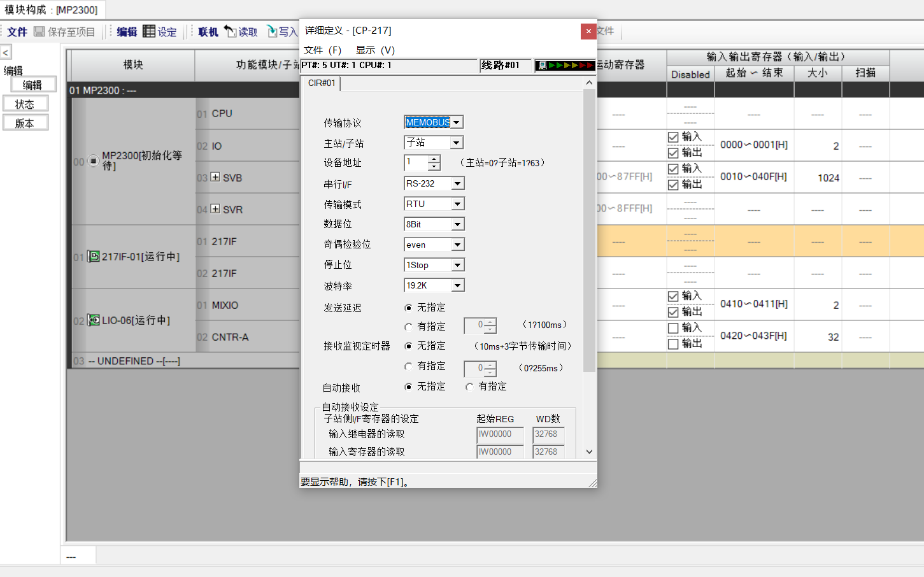Open the 传输协议 MEMOBUS dropdown
The image size is (924, 577).
click(457, 122)
